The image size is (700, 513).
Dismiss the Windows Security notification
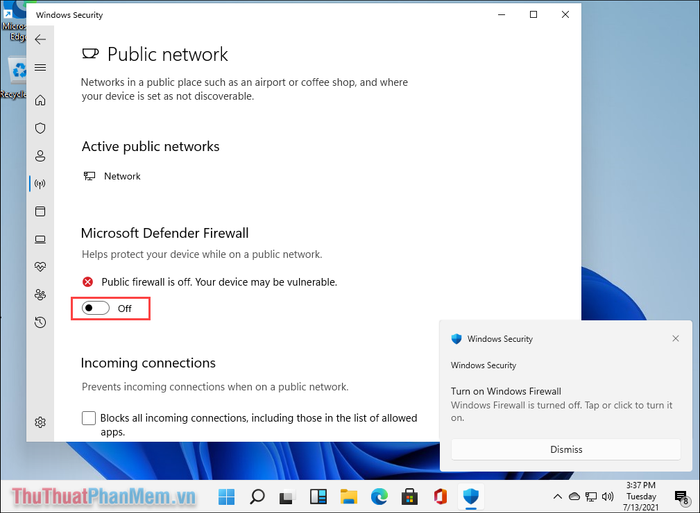(565, 450)
